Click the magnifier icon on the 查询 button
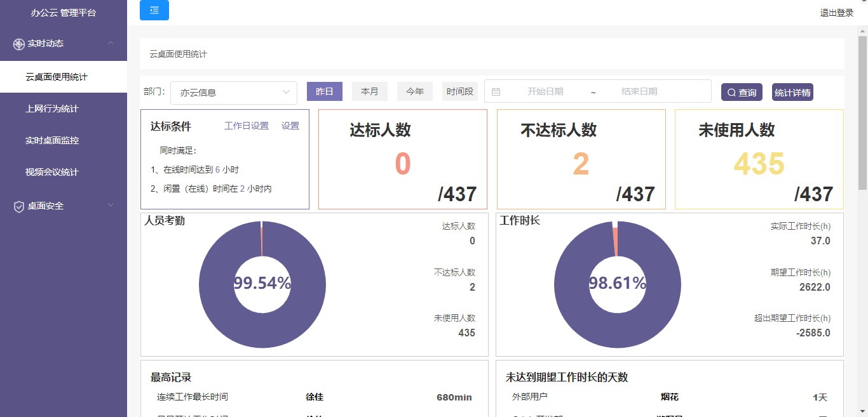This screenshot has height=417, width=868. click(730, 91)
